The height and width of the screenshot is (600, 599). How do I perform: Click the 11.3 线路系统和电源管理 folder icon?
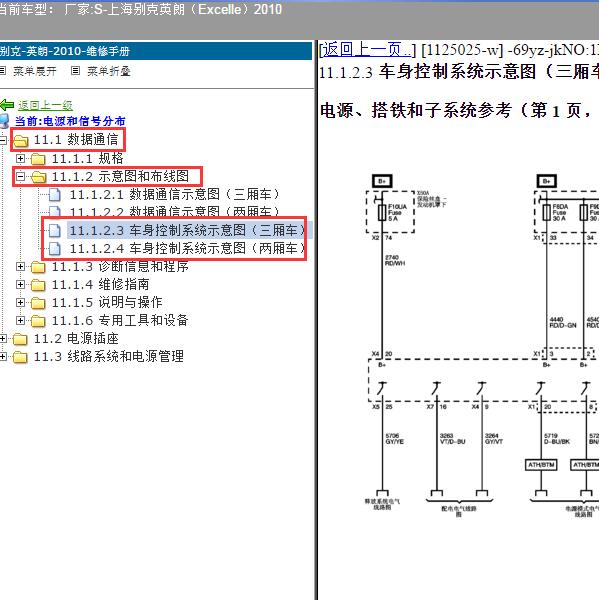pos(20,357)
